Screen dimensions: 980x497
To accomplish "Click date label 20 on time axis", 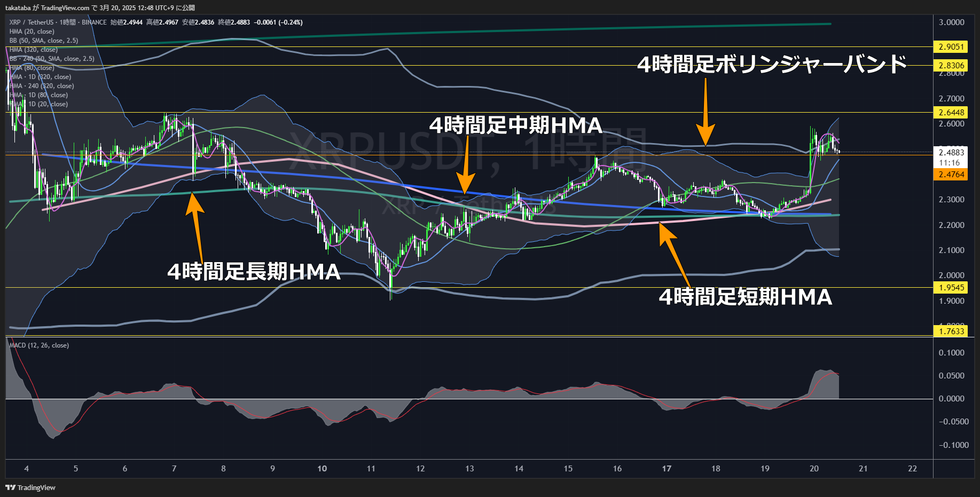I will (814, 469).
